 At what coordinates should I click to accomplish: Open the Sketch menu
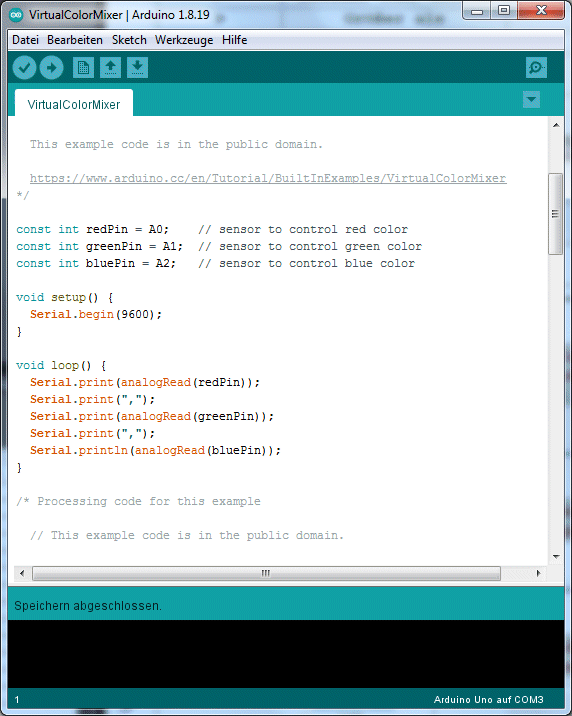click(x=129, y=40)
